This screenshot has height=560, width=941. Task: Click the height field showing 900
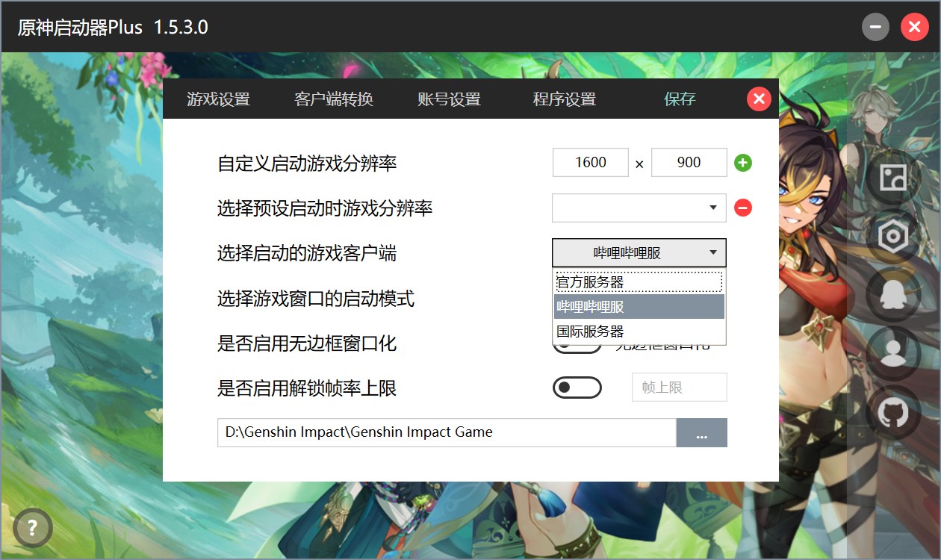point(689,162)
